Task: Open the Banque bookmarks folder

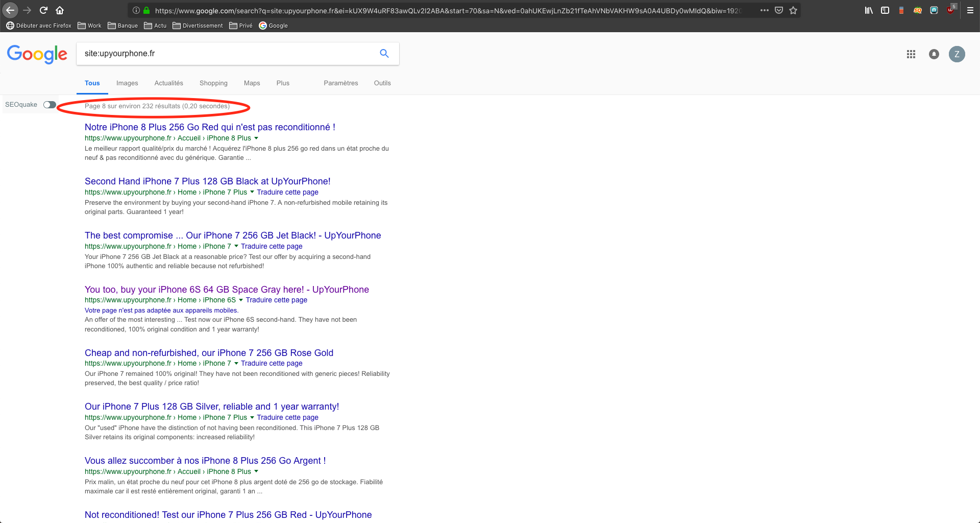Action: point(122,26)
